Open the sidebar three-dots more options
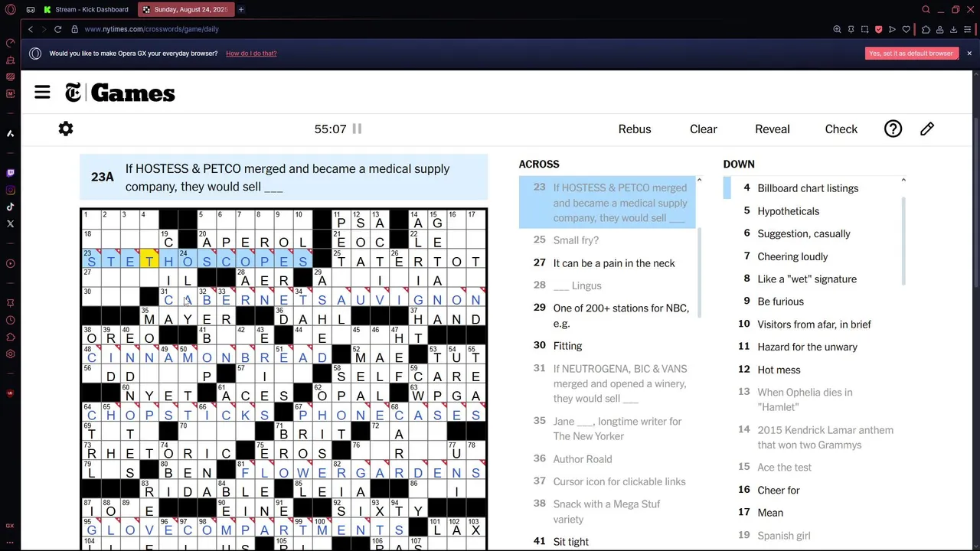Screen dimensions: 980x551 pos(10,542)
